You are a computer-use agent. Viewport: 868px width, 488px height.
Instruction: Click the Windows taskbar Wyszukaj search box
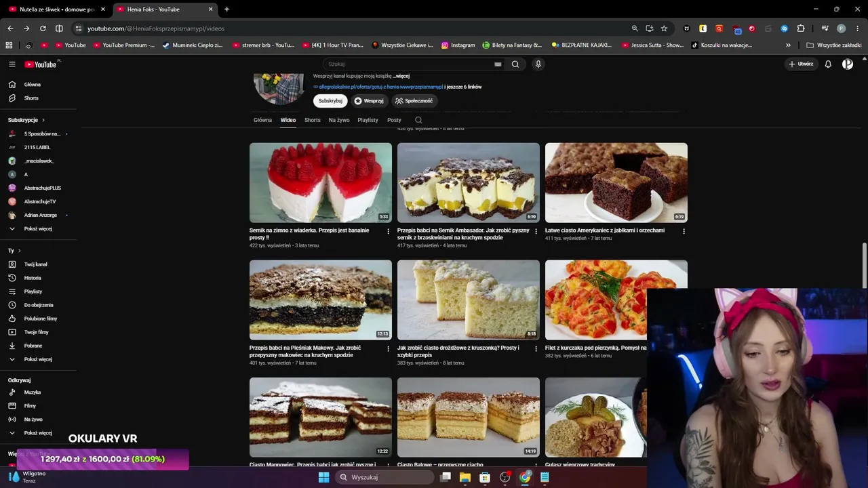pos(385,477)
